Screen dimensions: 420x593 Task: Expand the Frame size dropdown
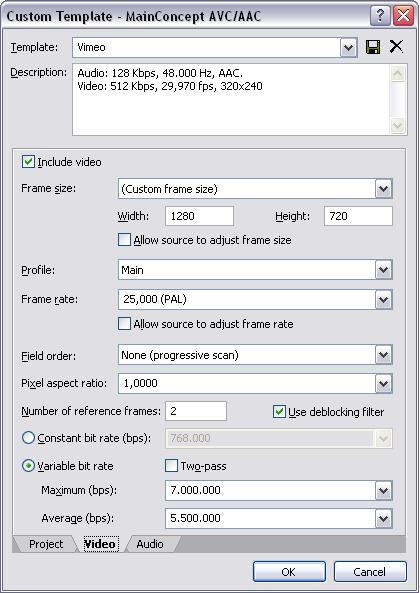pos(383,188)
